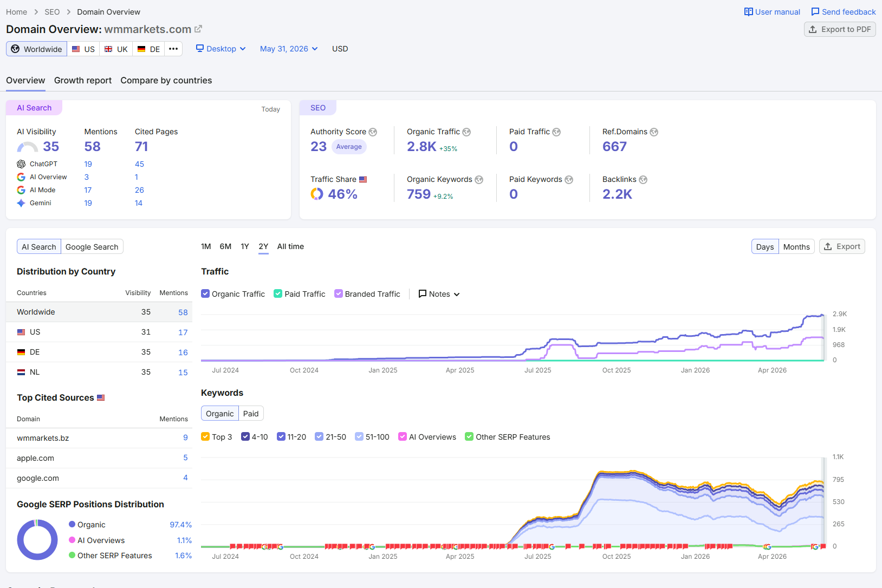Switch keywords view to Paid
882x588 pixels.
pos(251,414)
